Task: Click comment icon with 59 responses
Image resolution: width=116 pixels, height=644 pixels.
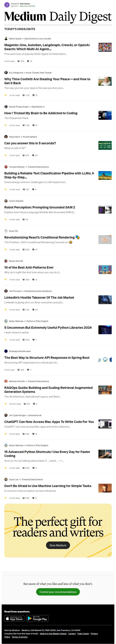Action: pos(33,155)
